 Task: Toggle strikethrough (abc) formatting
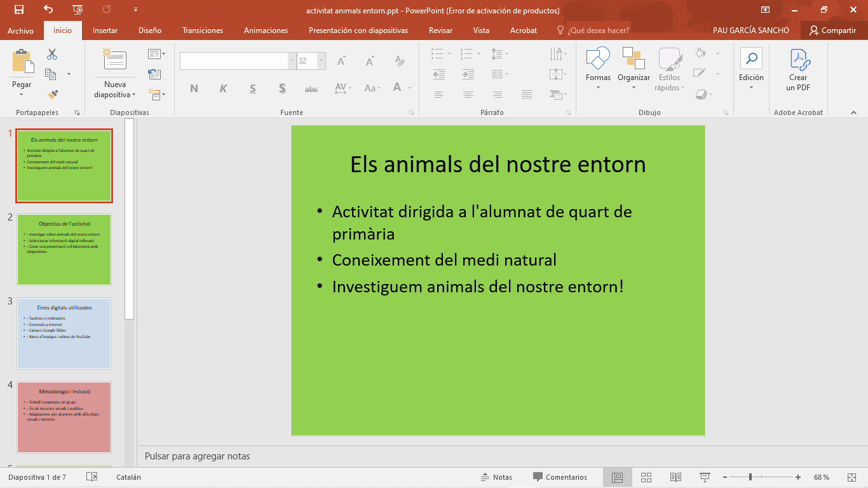[311, 89]
